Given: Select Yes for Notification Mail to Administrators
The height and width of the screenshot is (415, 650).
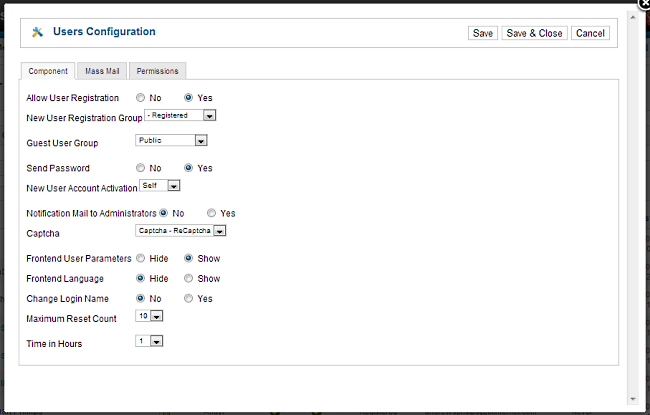Looking at the screenshot, I should point(212,213).
